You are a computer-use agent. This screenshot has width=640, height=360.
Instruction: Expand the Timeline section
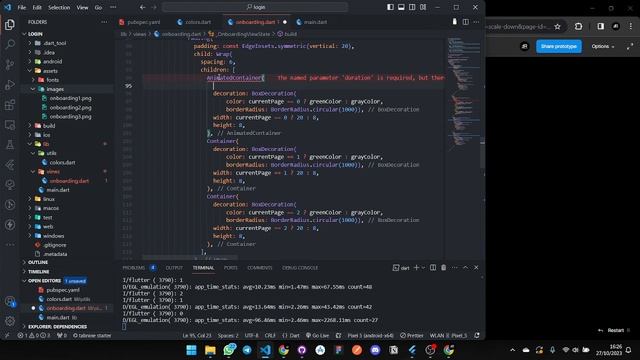[x=39, y=271]
